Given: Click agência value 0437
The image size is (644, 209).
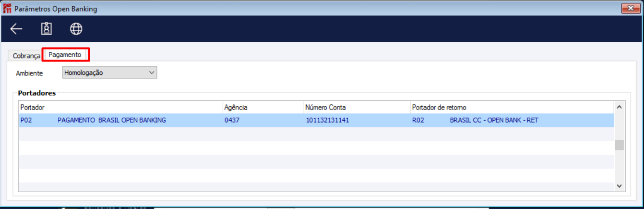Looking at the screenshot, I should [232, 120].
